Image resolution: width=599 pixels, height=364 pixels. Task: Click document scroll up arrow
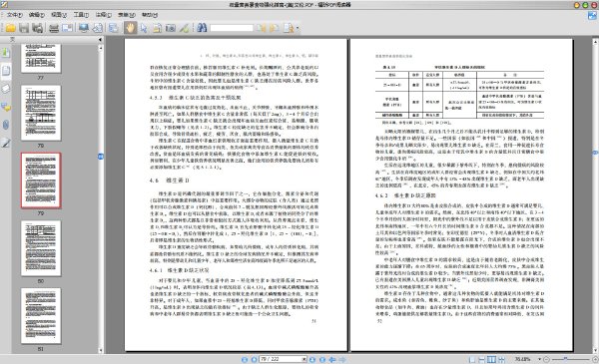pos(595,41)
